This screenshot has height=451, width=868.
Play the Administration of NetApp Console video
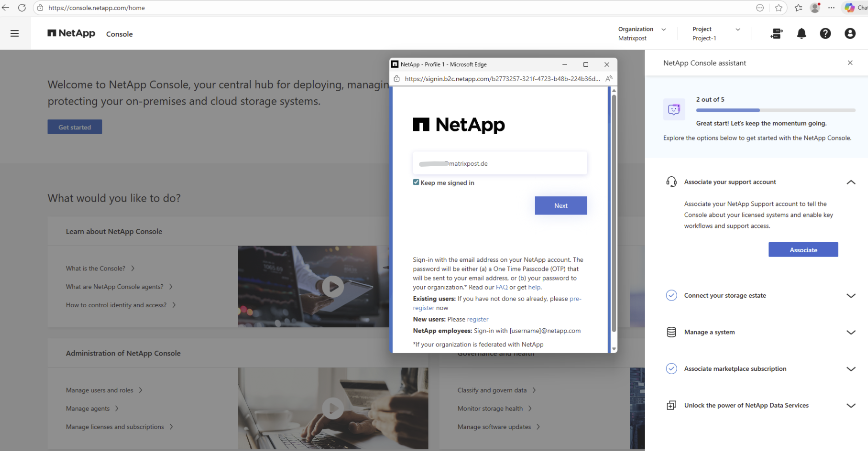pyautogui.click(x=333, y=408)
